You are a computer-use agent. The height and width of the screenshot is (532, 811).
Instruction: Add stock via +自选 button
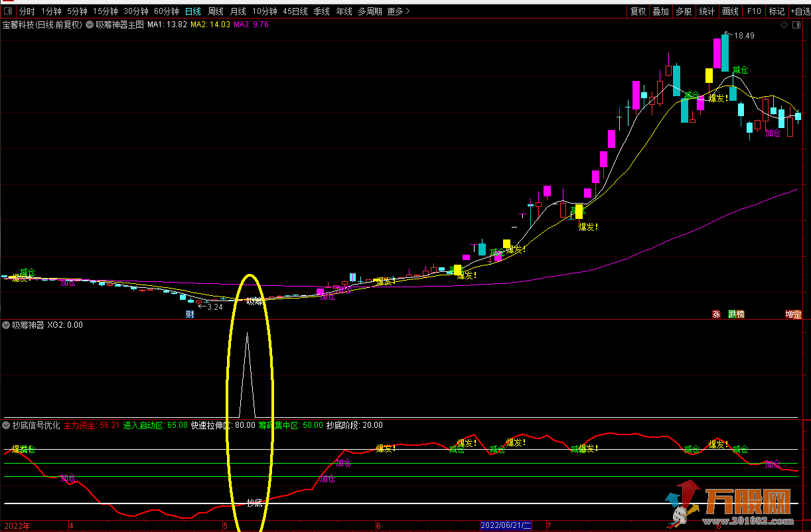click(800, 11)
